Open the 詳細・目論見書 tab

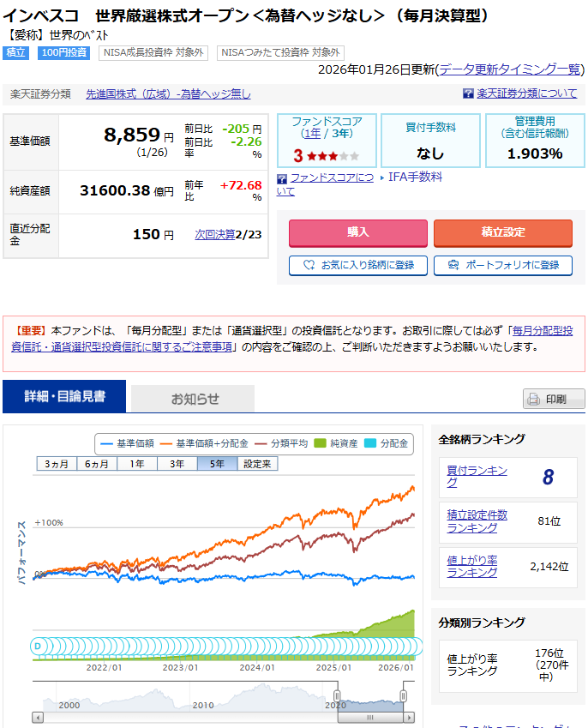[64, 397]
